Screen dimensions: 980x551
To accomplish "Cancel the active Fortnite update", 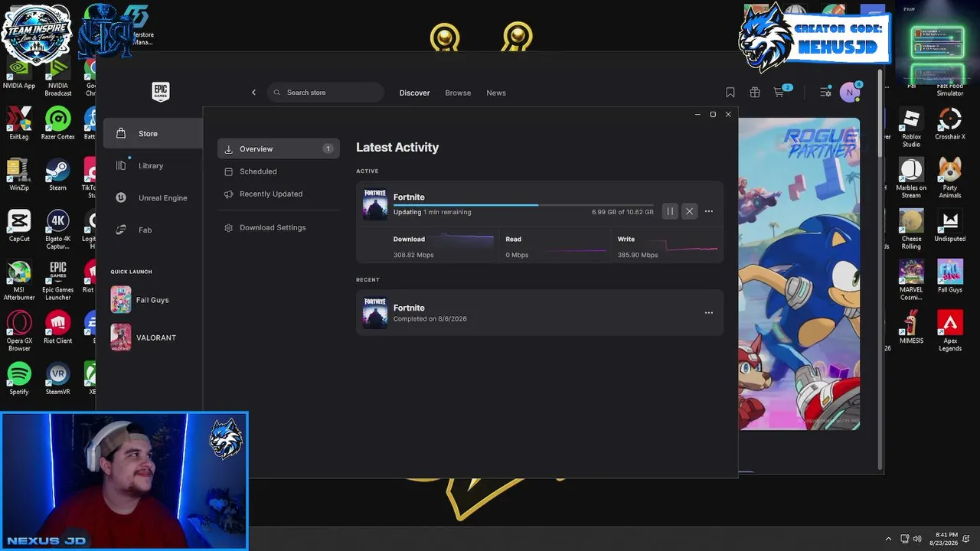I will [x=689, y=211].
